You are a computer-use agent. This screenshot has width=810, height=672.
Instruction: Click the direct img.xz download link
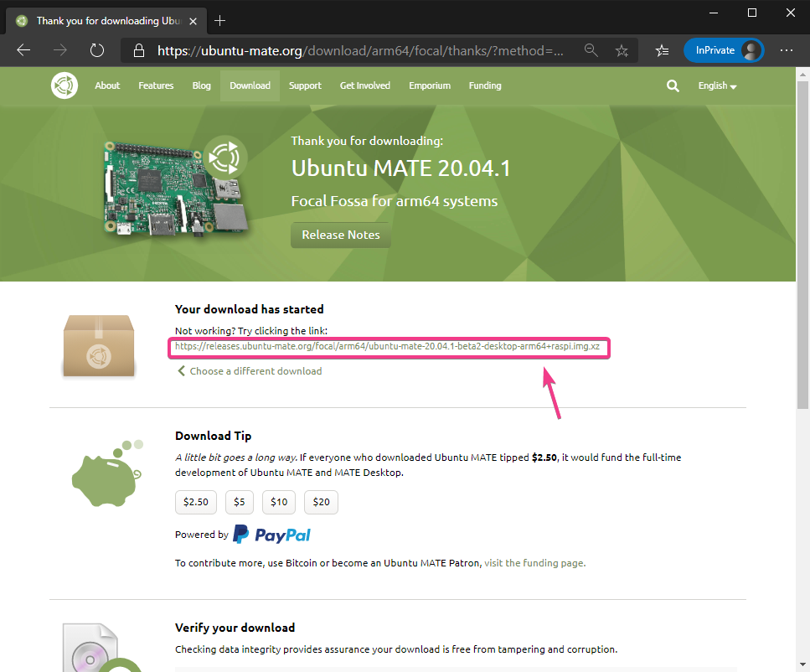pyautogui.click(x=387, y=346)
